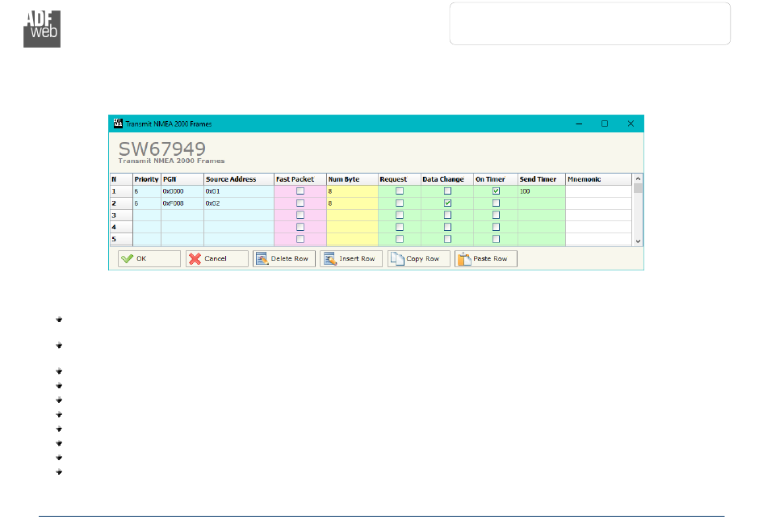Uncheck On Timer in row 1
This screenshot has height=532, width=767.
[x=496, y=191]
